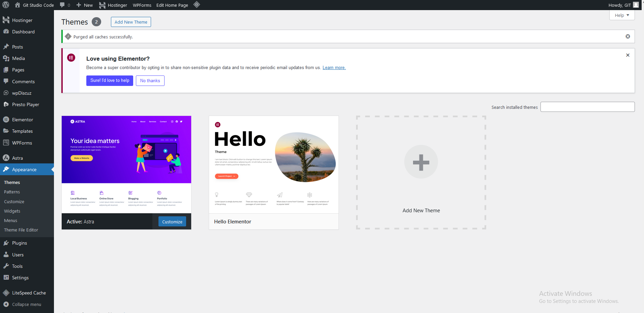Click the Hello Elementor theme name
This screenshot has width=644, height=313.
coord(233,221)
